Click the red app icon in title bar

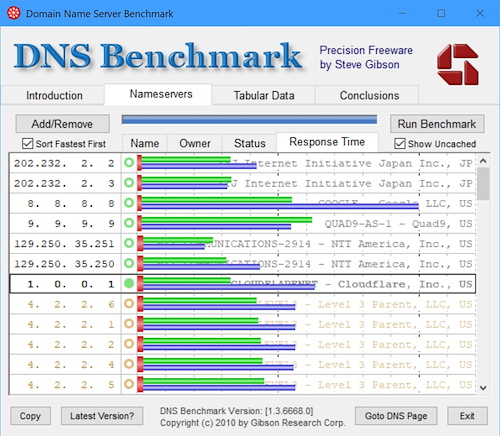coord(13,13)
